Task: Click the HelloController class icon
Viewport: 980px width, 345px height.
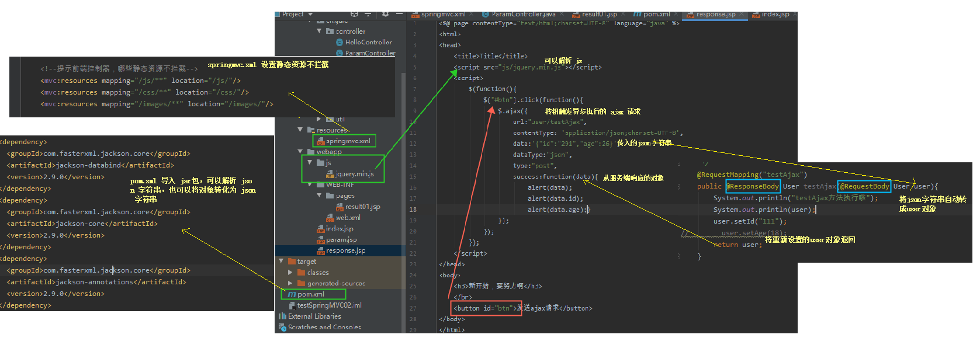Action: [x=340, y=42]
